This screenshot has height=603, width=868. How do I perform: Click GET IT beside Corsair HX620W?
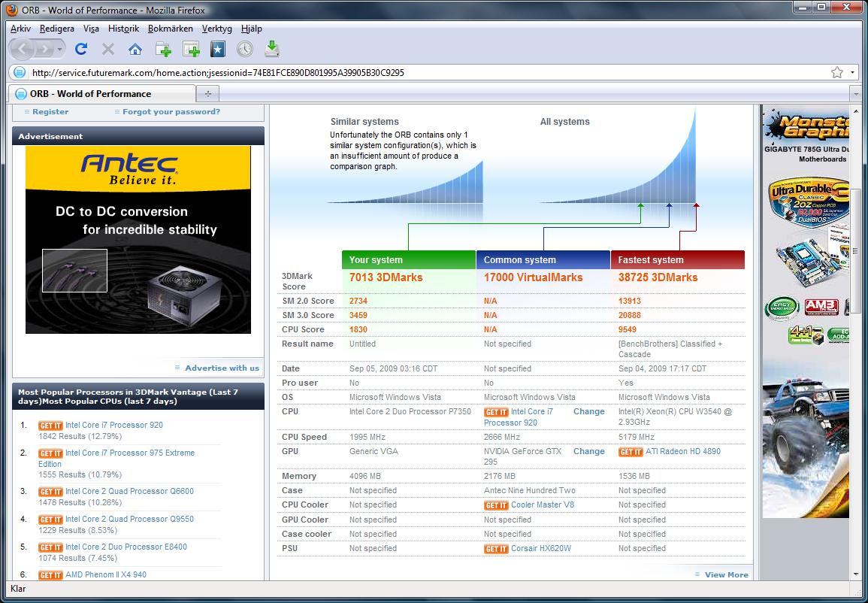pos(496,550)
